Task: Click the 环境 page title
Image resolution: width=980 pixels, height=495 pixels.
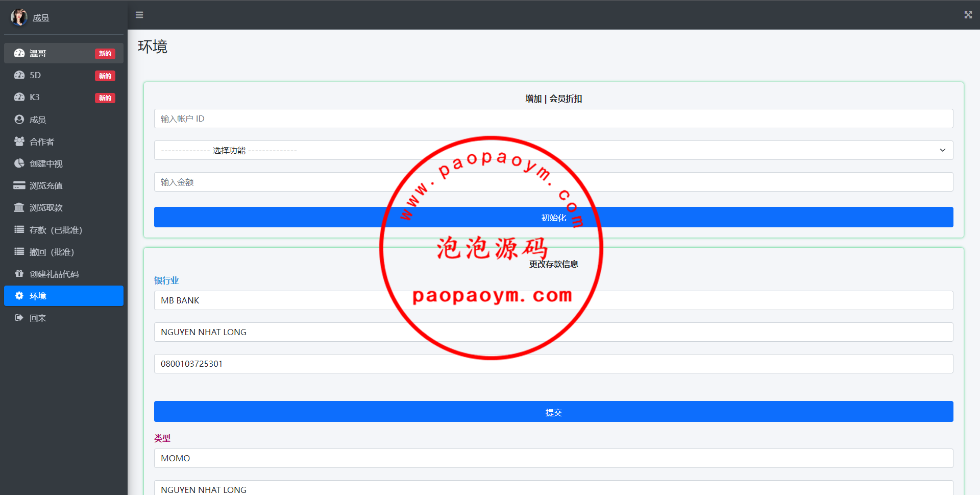Action: [153, 46]
